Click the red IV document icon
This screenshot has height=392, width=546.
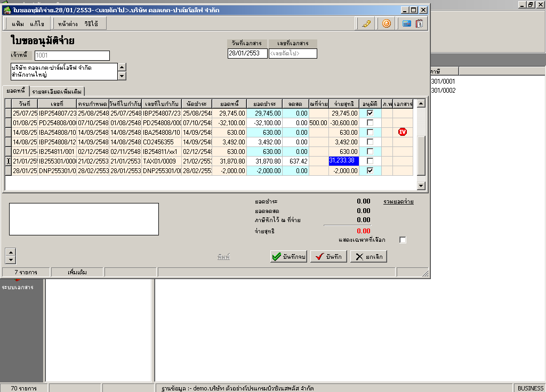click(403, 132)
